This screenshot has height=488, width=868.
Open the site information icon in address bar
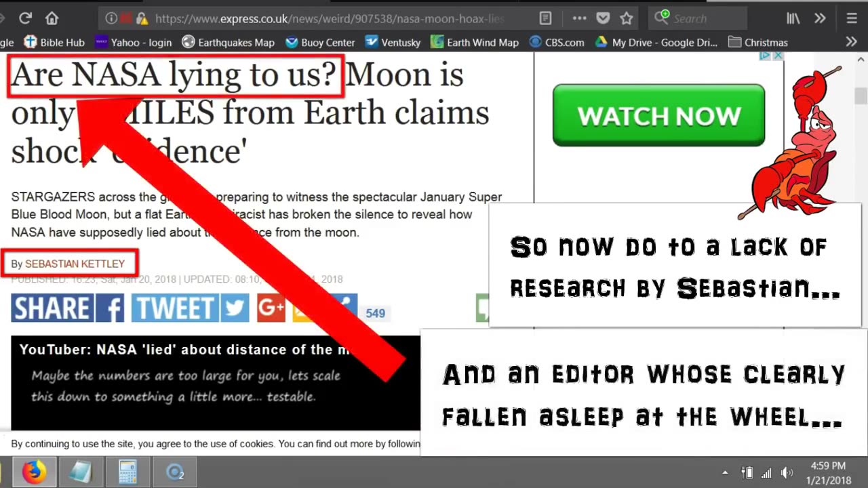111,18
